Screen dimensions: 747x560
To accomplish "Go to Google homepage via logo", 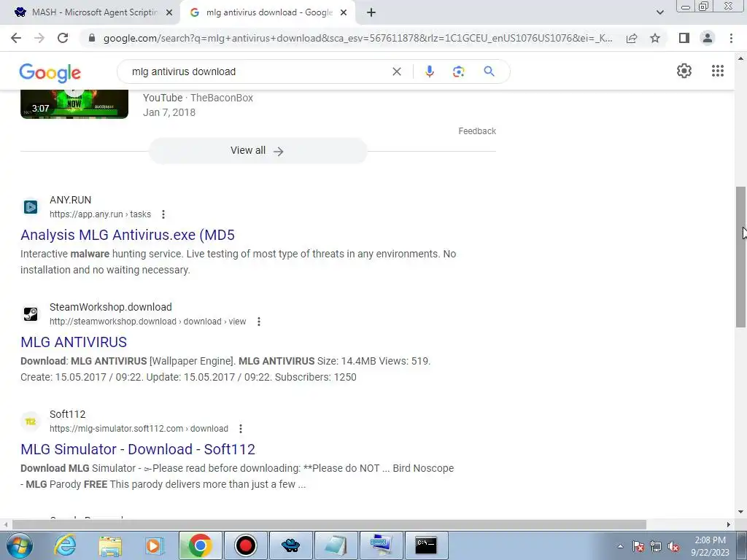I will pyautogui.click(x=50, y=72).
